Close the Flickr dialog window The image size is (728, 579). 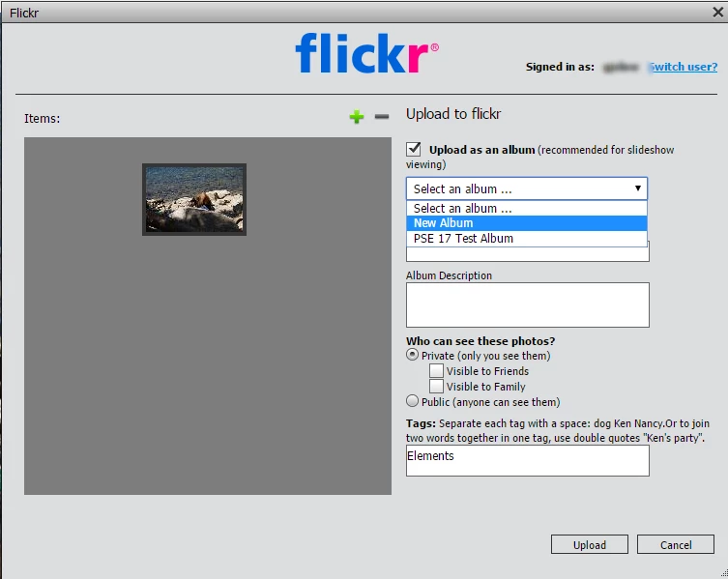pyautogui.click(x=717, y=12)
